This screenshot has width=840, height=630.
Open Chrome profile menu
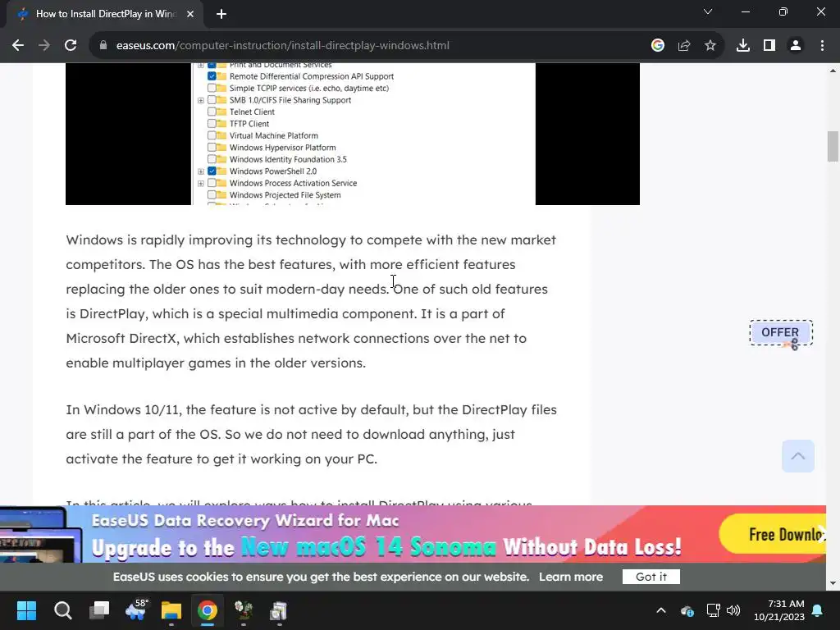[x=796, y=46]
